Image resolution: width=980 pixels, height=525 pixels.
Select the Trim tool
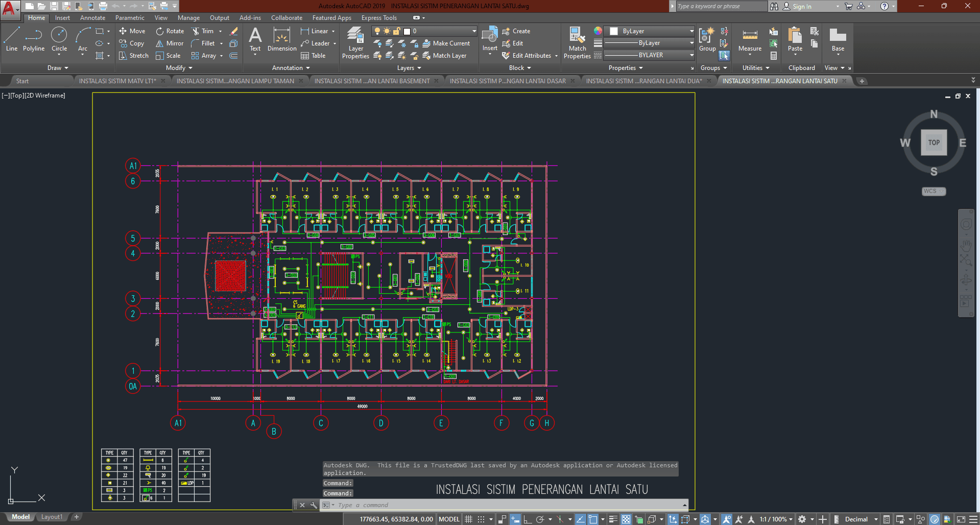[x=203, y=31]
